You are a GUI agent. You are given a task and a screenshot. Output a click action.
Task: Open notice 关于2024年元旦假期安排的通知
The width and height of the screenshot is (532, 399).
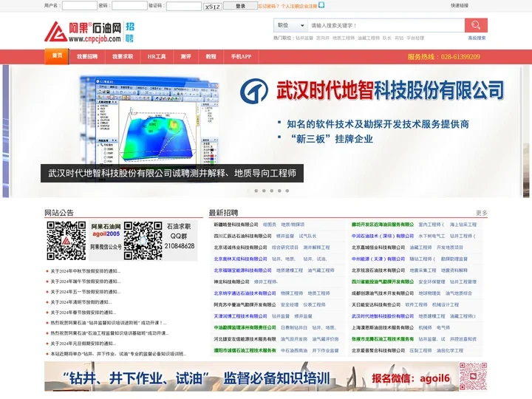click(83, 344)
